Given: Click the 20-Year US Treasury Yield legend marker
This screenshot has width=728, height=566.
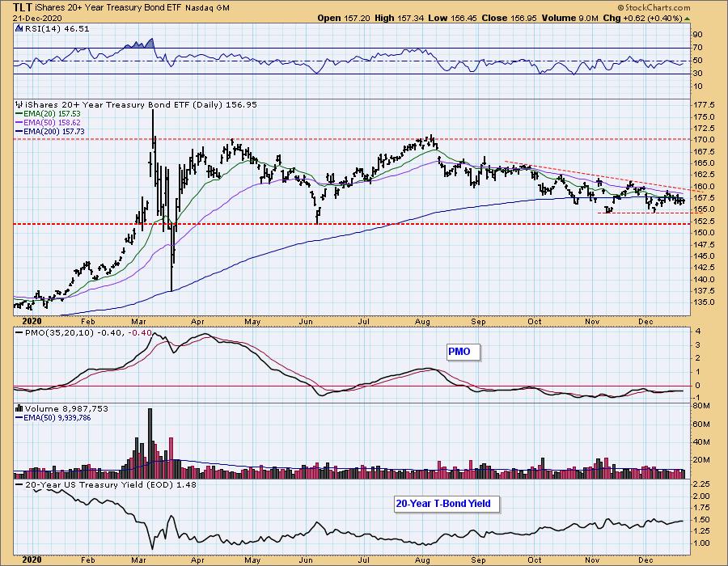Looking at the screenshot, I should coord(19,484).
